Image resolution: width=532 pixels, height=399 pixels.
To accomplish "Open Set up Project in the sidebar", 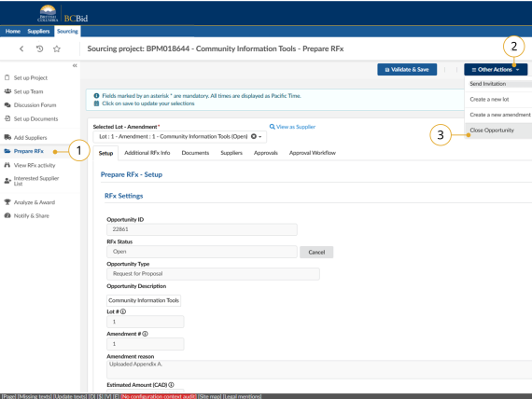I will 31,78.
